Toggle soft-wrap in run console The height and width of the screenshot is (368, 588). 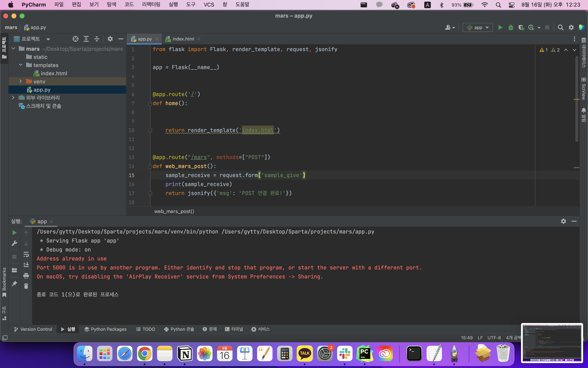(x=26, y=254)
